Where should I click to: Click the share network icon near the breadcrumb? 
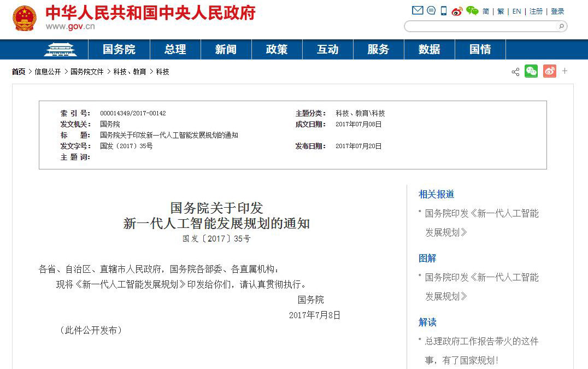tap(515, 71)
